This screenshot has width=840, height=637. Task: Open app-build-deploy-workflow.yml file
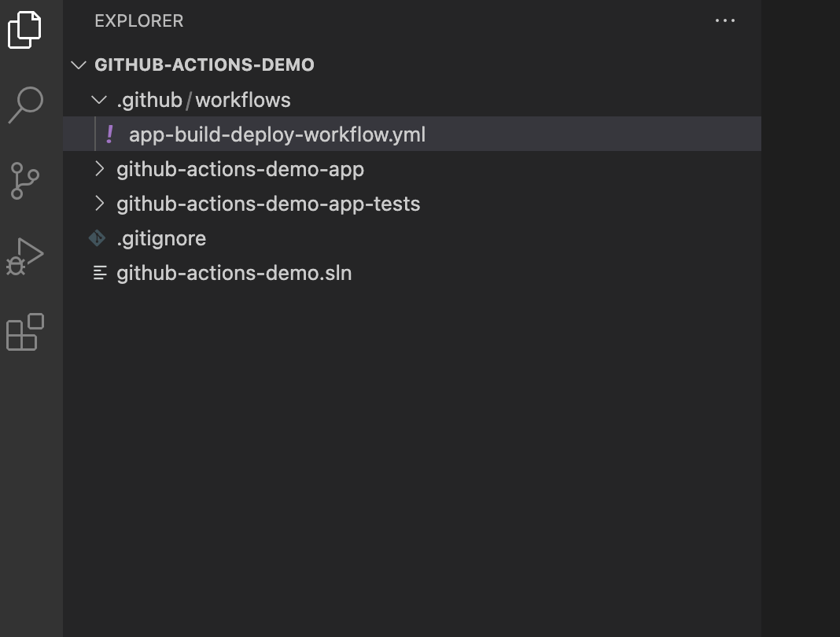[x=277, y=134]
